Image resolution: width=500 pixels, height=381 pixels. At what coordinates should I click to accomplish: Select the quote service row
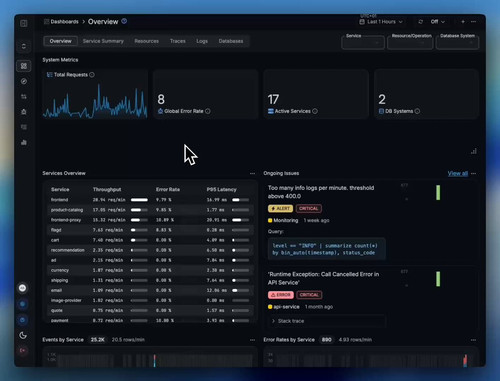150,310
